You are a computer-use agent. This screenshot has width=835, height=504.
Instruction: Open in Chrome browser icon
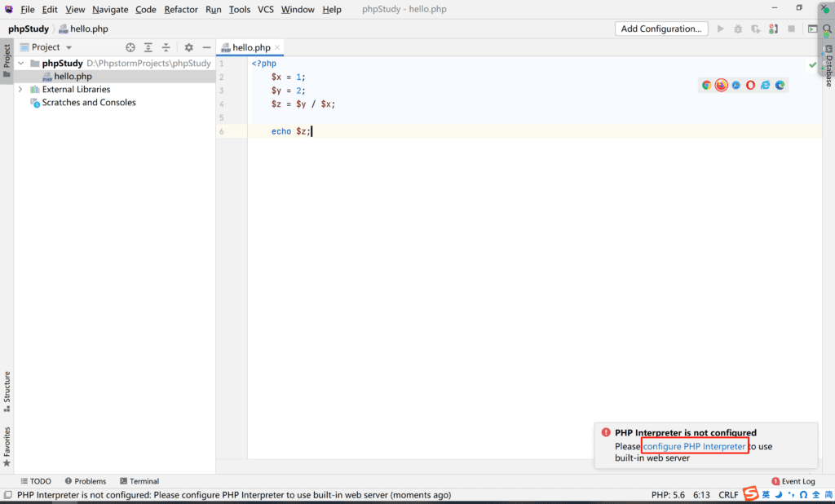[x=706, y=85]
